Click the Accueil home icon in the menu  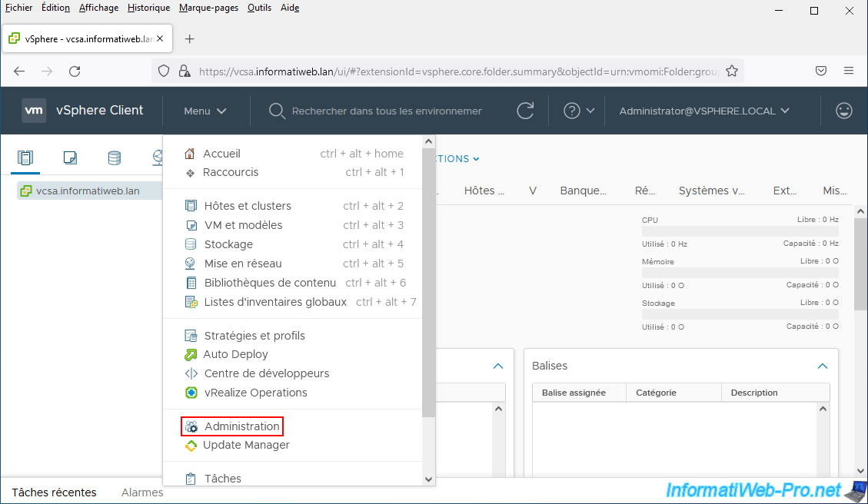click(x=190, y=154)
